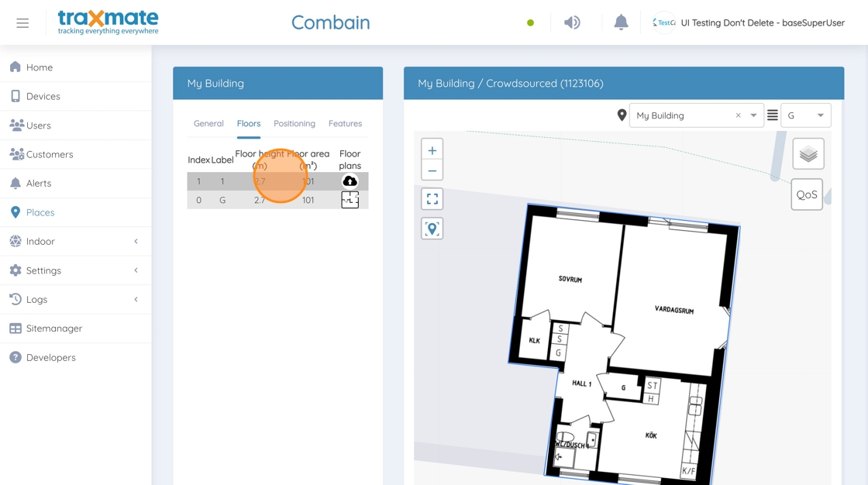
Task: Switch to the Positioning tab
Action: click(x=294, y=123)
